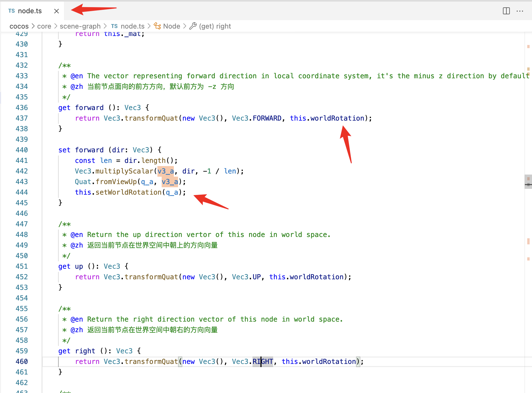Click the setWorldRotation method call
This screenshot has height=393, width=532.
[x=128, y=192]
